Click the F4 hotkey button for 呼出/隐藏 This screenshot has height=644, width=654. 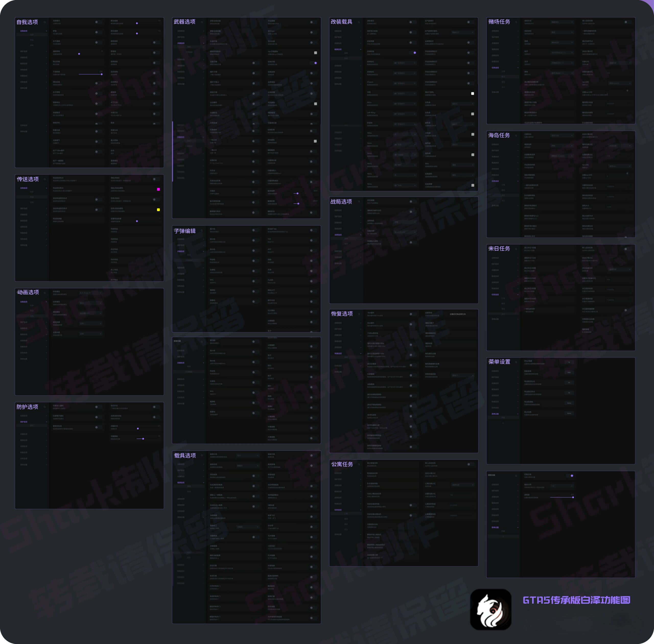(x=569, y=362)
